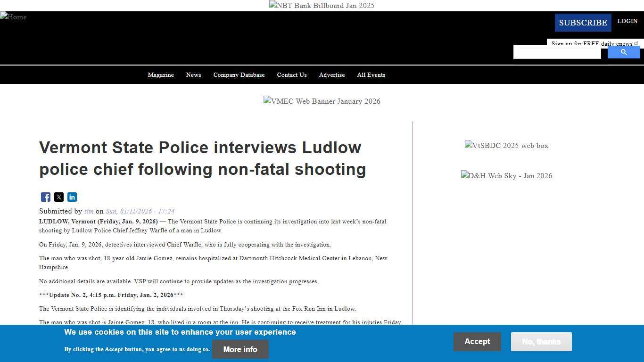Open author profile for tim

pyautogui.click(x=89, y=211)
